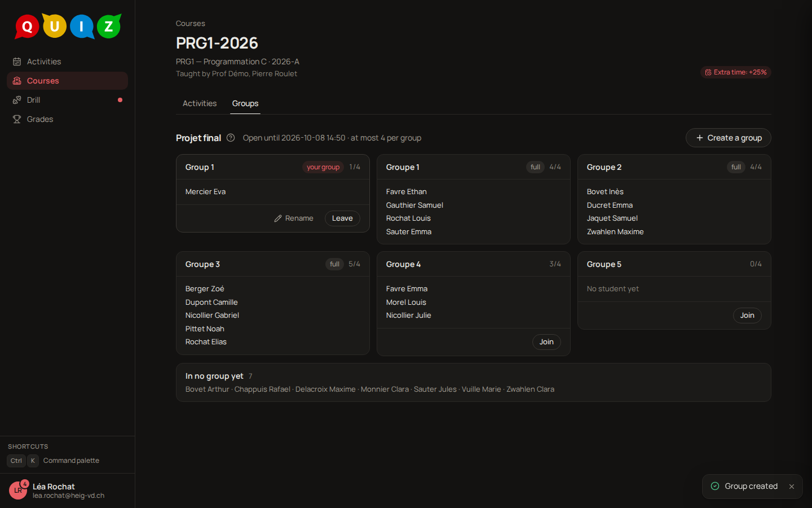Select student Nicollier Julie
The width and height of the screenshot is (812, 508).
click(408, 316)
